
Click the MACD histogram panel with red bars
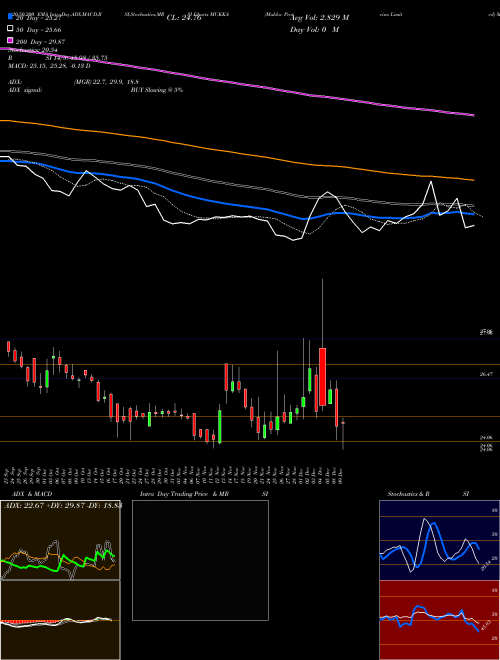pyautogui.click(x=60, y=620)
